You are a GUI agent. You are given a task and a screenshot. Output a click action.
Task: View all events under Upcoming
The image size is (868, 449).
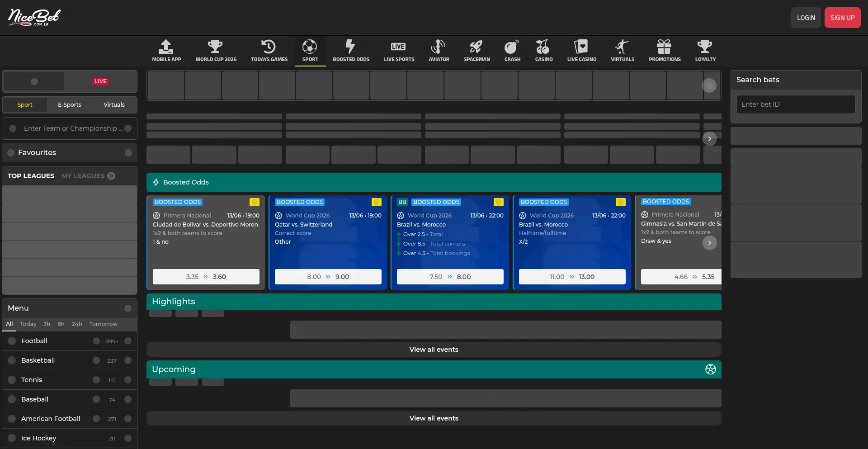[x=434, y=418]
